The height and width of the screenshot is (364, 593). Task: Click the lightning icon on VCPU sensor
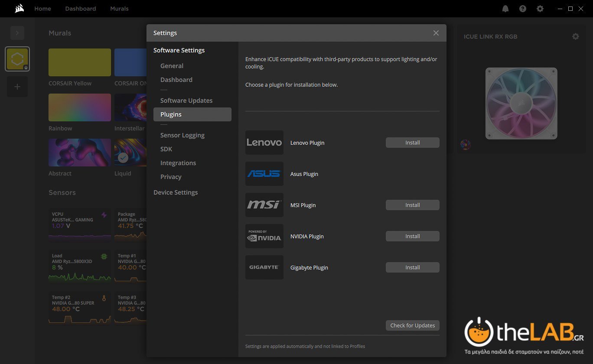[104, 215]
